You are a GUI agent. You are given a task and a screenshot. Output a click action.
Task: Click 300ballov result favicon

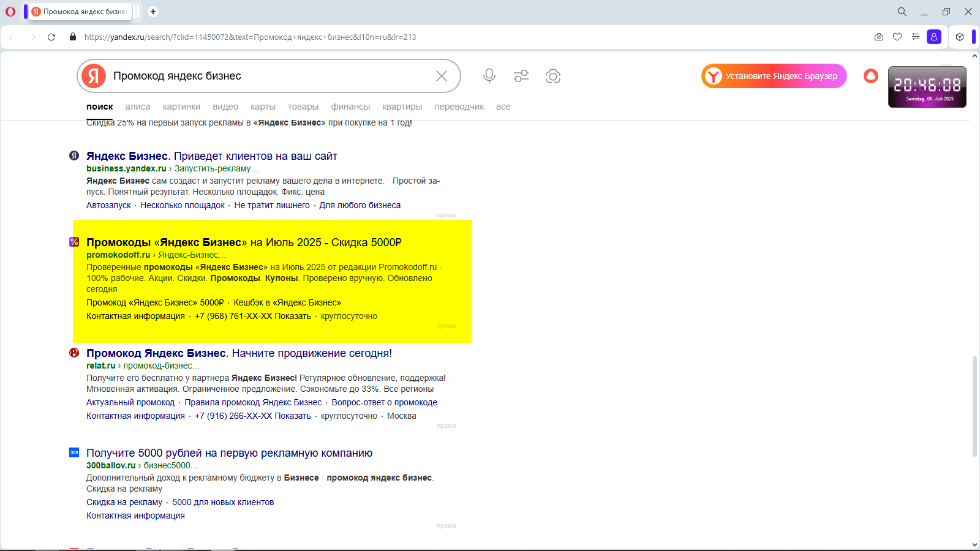pos(74,452)
